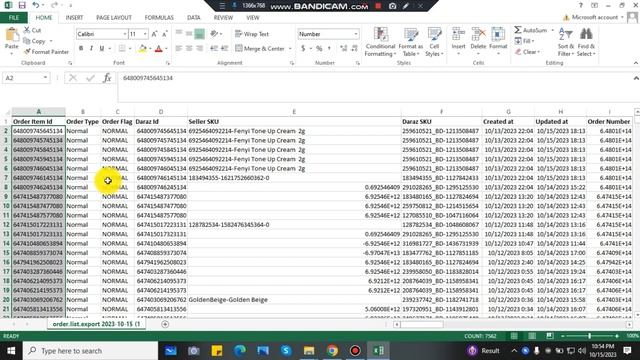Open the Calibri font name dropdown

(125, 34)
